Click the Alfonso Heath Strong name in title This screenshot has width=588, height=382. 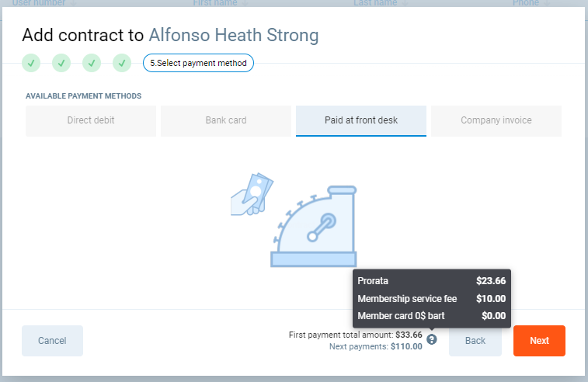click(x=234, y=35)
